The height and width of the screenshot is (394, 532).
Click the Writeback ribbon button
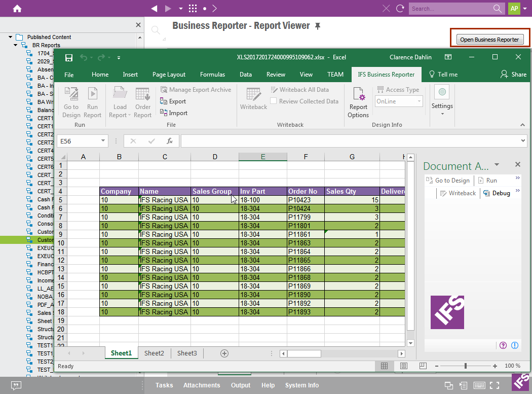tap(253, 98)
